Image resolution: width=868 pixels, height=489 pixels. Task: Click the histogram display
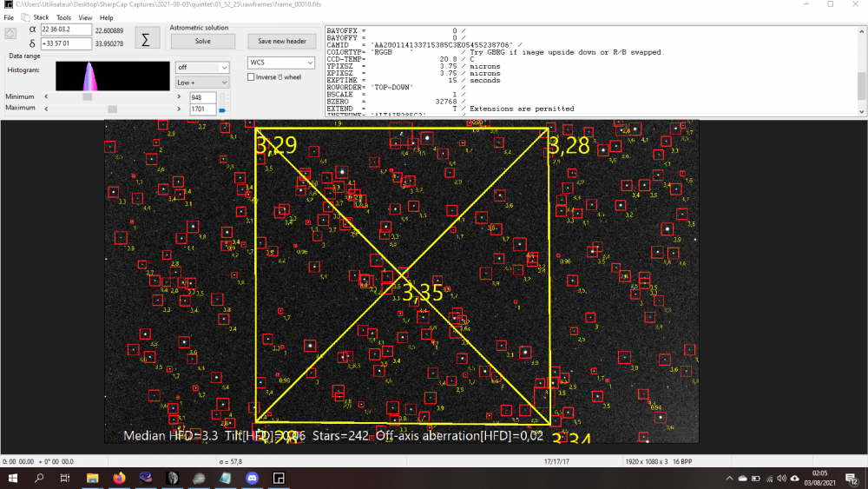[x=112, y=76]
